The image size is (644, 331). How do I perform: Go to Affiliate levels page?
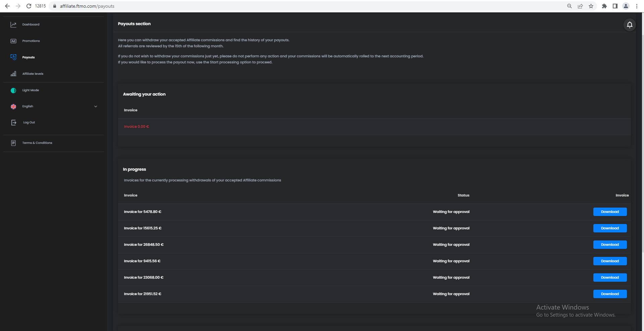[x=33, y=74]
